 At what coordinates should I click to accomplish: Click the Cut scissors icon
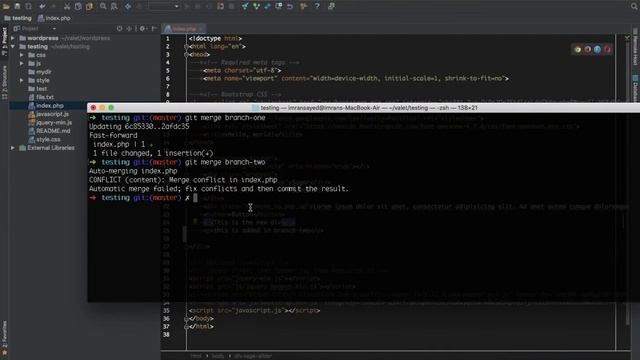pyautogui.click(x=67, y=6)
